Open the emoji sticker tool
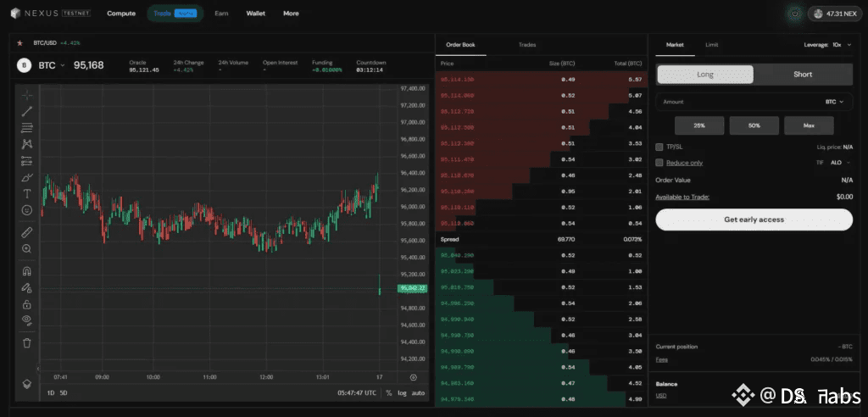This screenshot has width=868, height=417. point(26,210)
